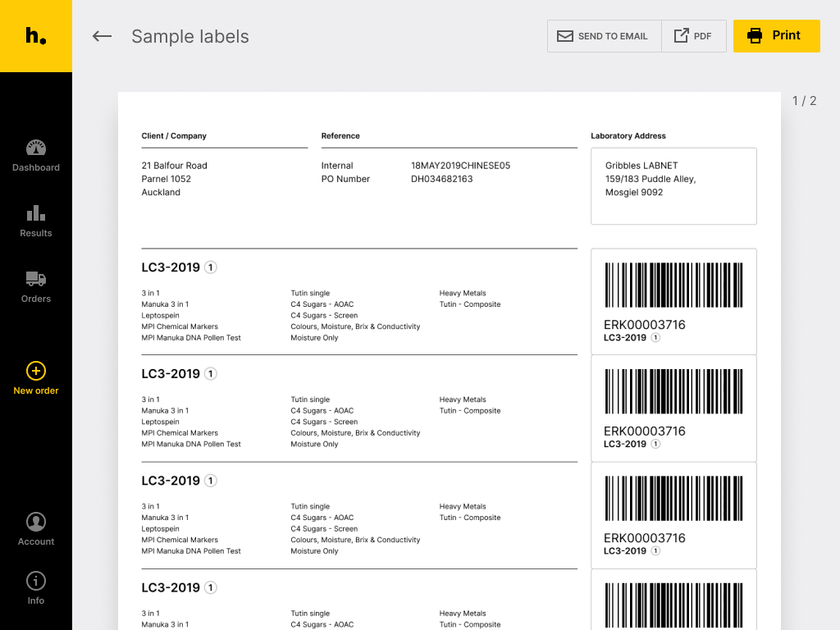Click 'Parnel 1052' address line
Viewport: 840px width, 630px height.
(x=166, y=179)
